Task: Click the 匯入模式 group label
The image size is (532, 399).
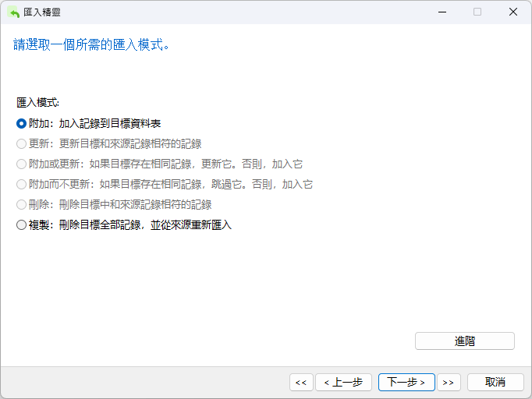Action: tap(37, 102)
